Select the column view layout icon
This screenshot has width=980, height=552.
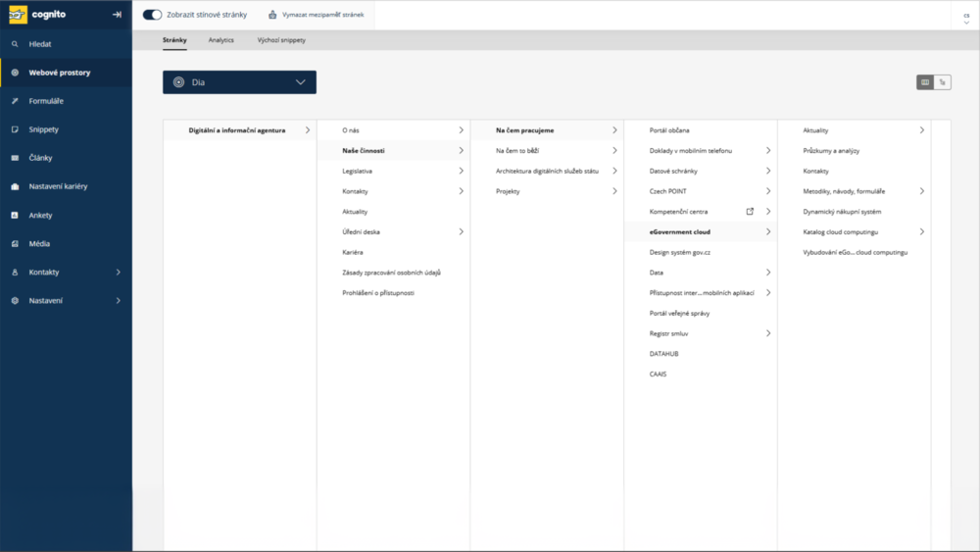(924, 82)
